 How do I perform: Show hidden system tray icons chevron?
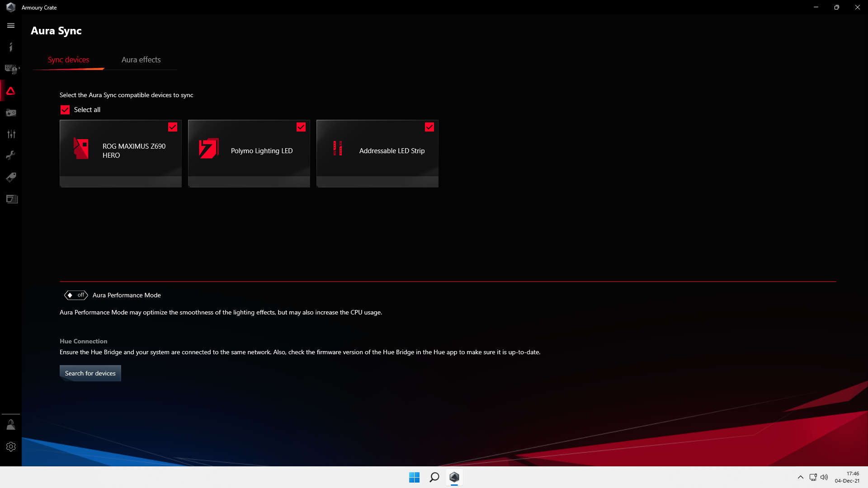(801, 477)
